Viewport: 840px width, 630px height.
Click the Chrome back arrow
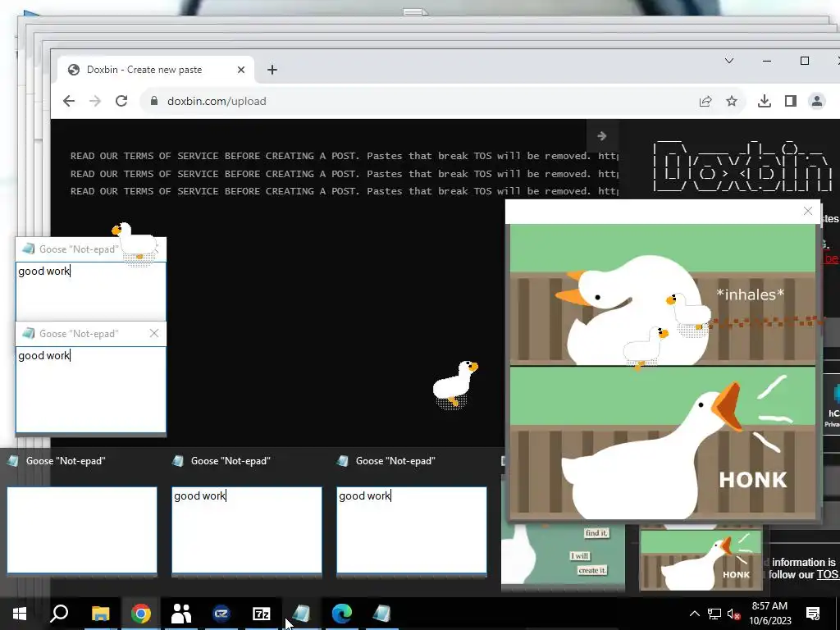(x=69, y=101)
